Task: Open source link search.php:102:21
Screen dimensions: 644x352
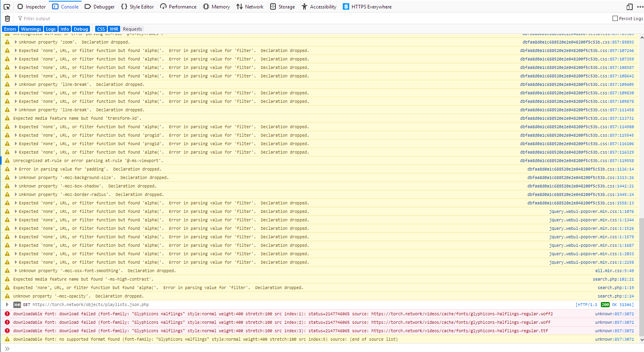Action: tap(613, 279)
